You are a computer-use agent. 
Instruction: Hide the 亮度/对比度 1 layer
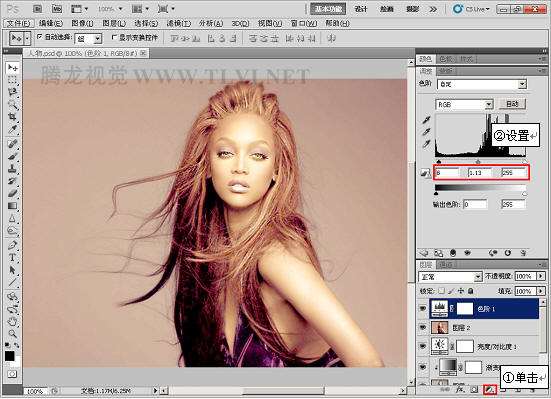tap(423, 346)
